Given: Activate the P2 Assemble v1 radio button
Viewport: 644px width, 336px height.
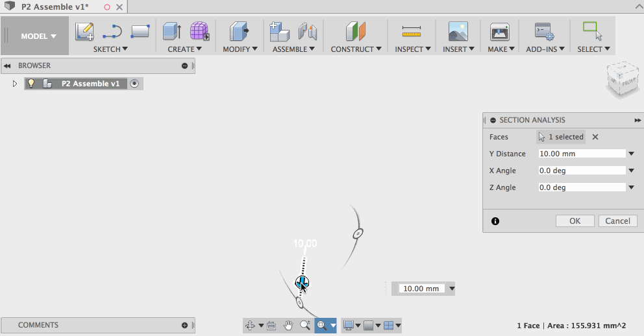Looking at the screenshot, I should (x=134, y=84).
